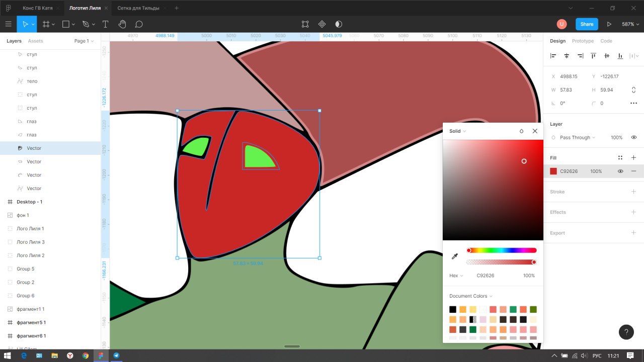The image size is (644, 362).
Task: Open the 587% zoom dropdown
Action: (629, 24)
